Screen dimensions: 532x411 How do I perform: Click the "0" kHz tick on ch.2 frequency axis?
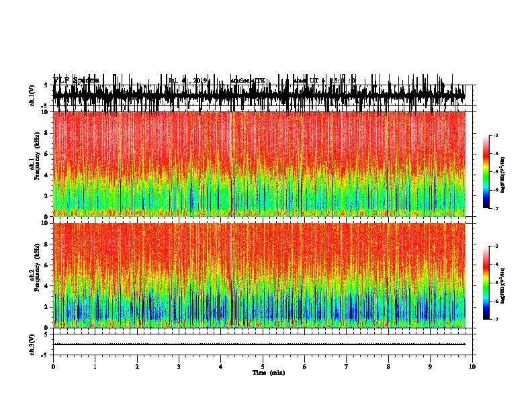[x=47, y=328]
